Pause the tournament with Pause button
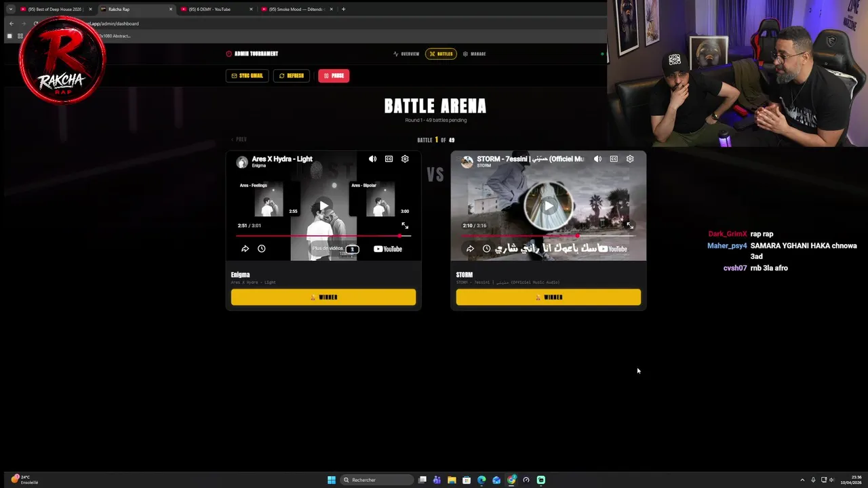The width and height of the screenshot is (868, 488). click(334, 76)
